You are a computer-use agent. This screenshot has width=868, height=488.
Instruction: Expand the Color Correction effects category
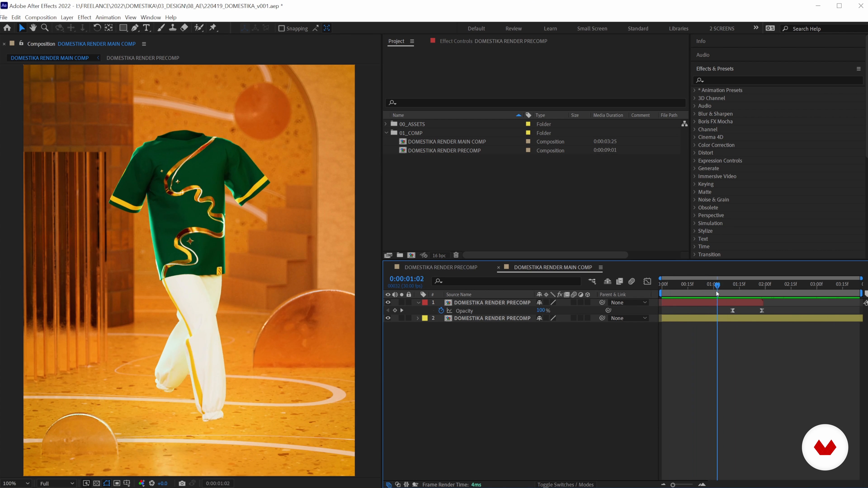tap(694, 145)
